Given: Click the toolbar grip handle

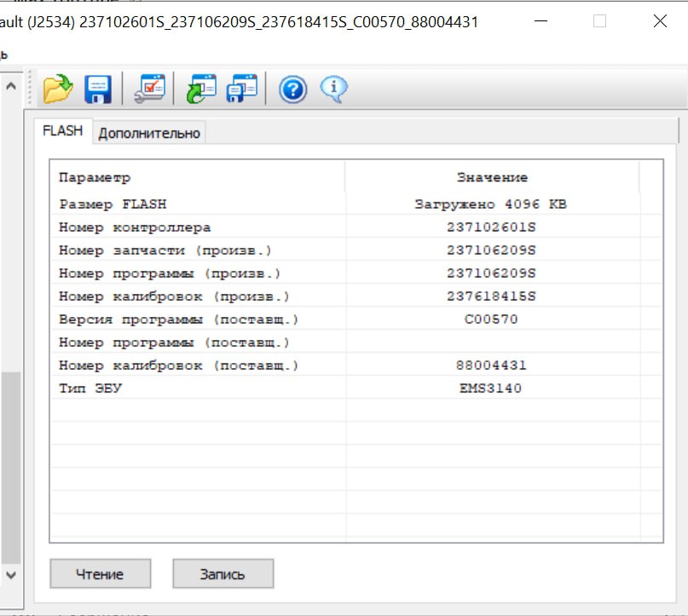Looking at the screenshot, I should (x=32, y=88).
